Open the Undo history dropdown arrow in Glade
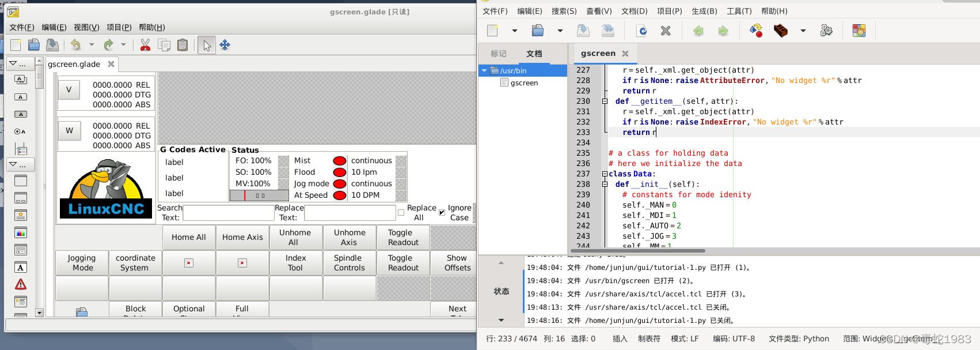 pyautogui.click(x=91, y=45)
